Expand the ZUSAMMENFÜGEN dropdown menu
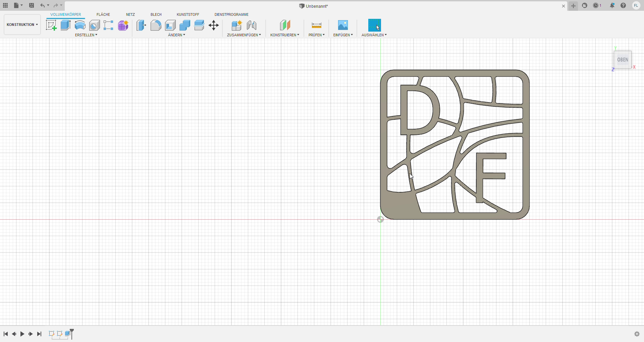The height and width of the screenshot is (342, 644). click(x=244, y=35)
